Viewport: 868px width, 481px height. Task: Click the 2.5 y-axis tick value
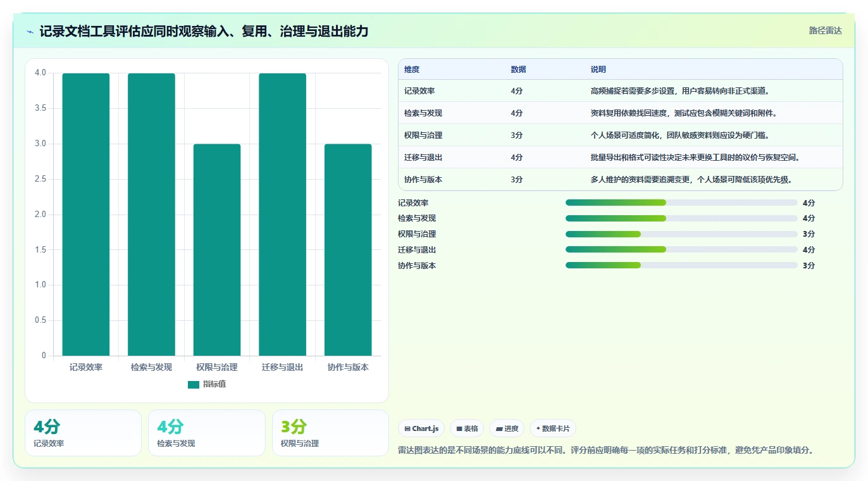40,179
